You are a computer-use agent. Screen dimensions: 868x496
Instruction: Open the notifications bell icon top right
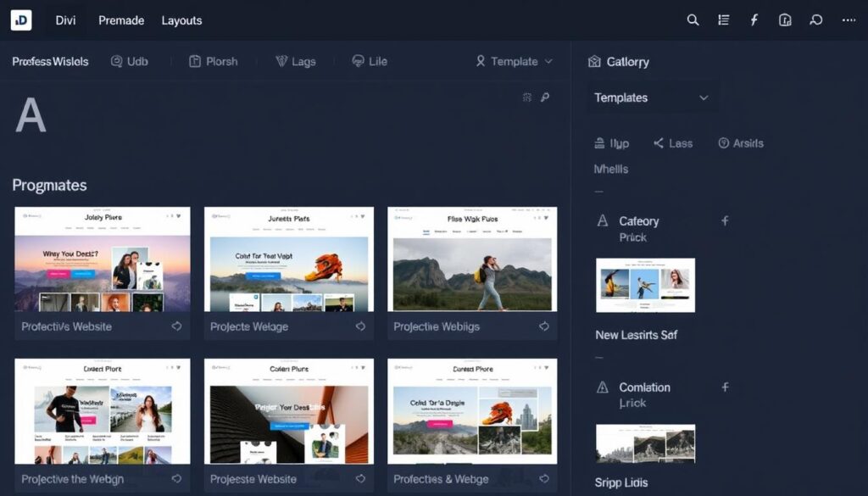coord(784,20)
